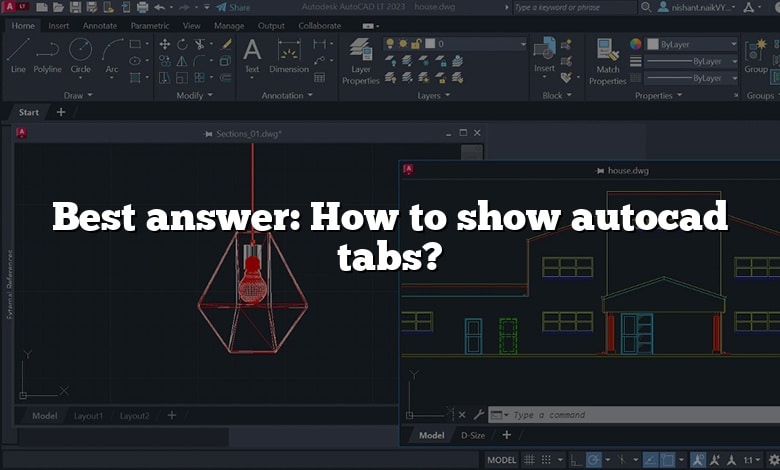780x470 pixels.
Task: Click the Undo arrow
Action: [x=159, y=7]
